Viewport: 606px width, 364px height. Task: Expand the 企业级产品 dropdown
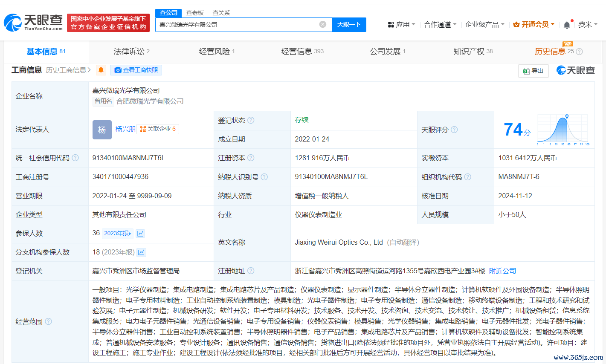click(485, 25)
